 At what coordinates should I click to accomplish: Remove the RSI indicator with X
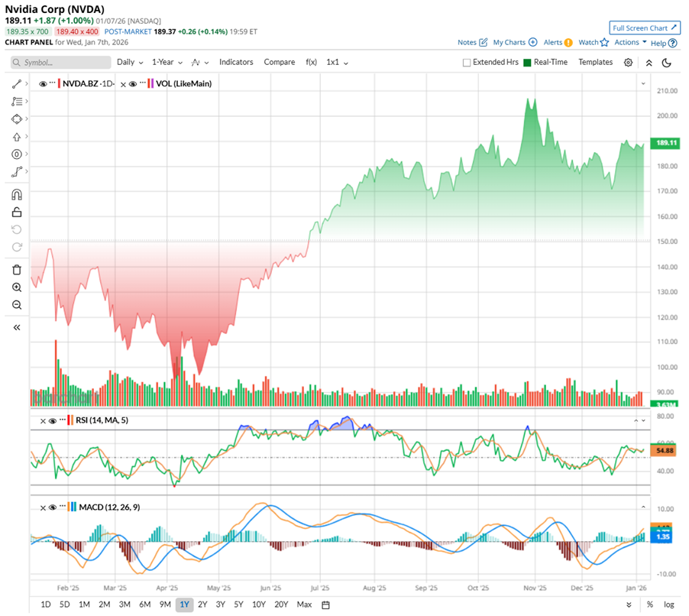(x=43, y=421)
